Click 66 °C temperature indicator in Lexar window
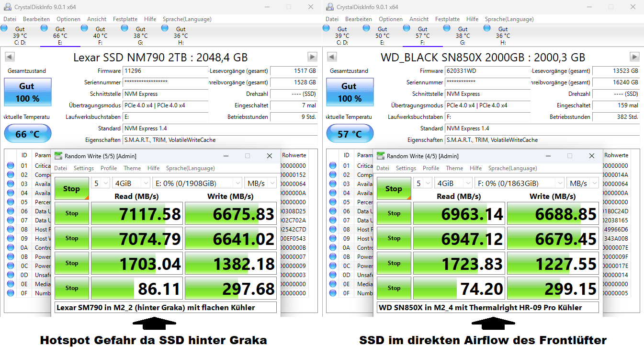Screen dimensions: 644x348 [27, 134]
